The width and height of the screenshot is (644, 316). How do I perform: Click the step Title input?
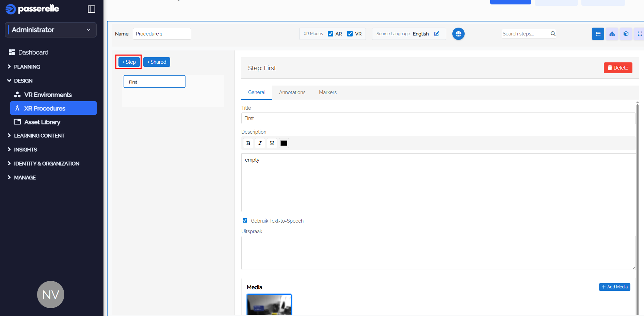pyautogui.click(x=438, y=118)
